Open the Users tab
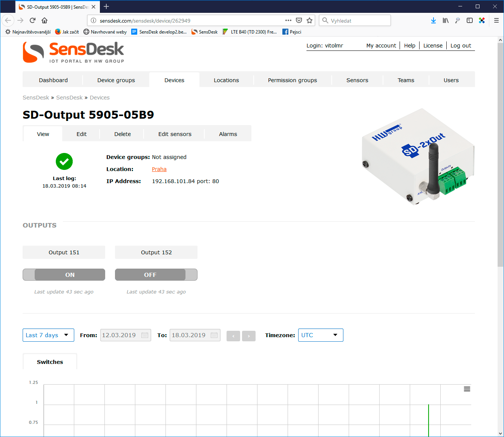Viewport: 504px width, 437px height. click(x=451, y=80)
